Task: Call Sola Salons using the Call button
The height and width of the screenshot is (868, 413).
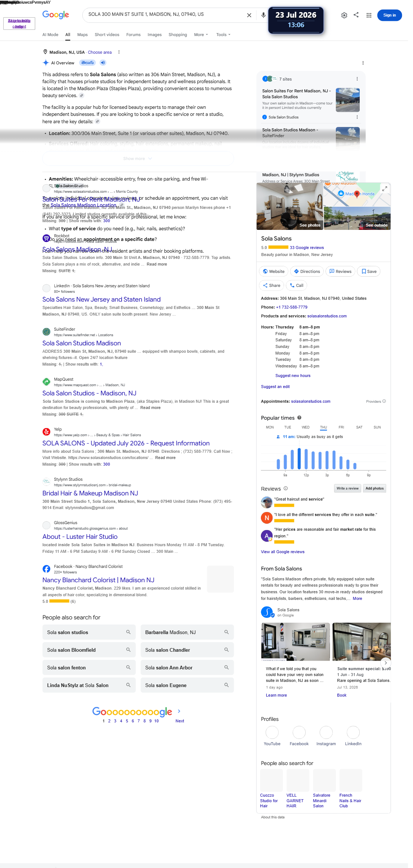Action: coord(297,285)
